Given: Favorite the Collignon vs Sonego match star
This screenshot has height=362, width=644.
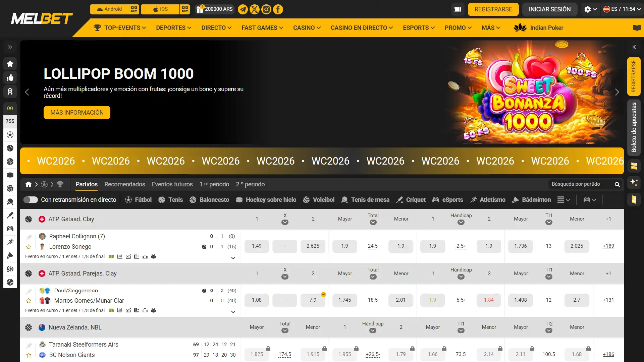Looking at the screenshot, I should (x=29, y=247).
